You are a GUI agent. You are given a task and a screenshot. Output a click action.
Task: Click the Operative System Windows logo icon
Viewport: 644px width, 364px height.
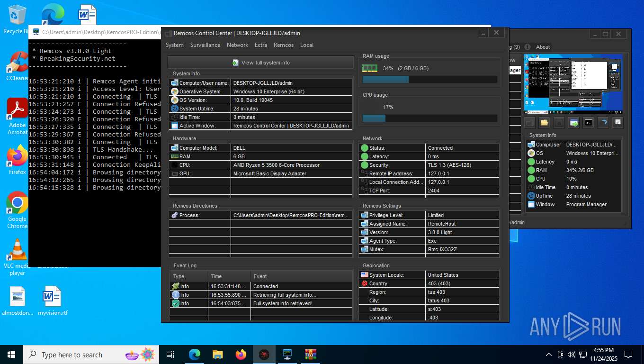pyautogui.click(x=175, y=91)
